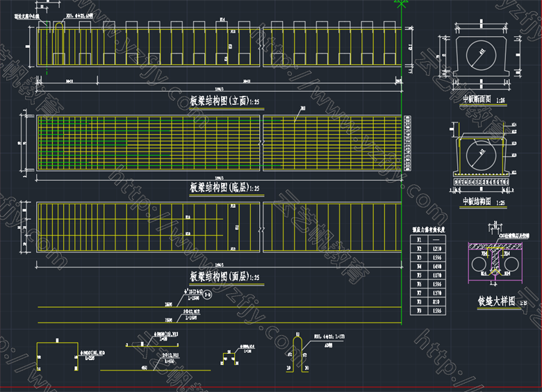Pick the small hat-shaped rebar detail at the bottom
Viewport: 542px width, 392px height.
click(x=229, y=358)
